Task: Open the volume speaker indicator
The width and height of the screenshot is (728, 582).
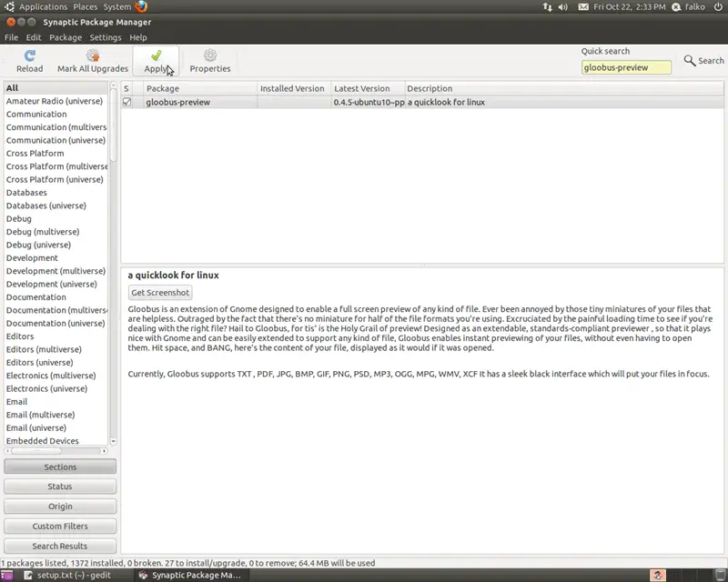Action: point(562,7)
